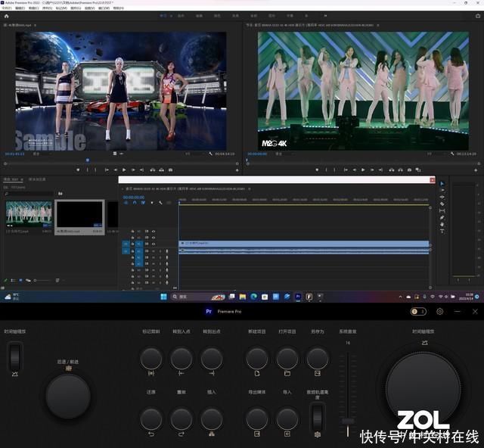This screenshot has width=484, height=448.
Task: Open Source monitor settings wrench menu
Action: pos(210,154)
